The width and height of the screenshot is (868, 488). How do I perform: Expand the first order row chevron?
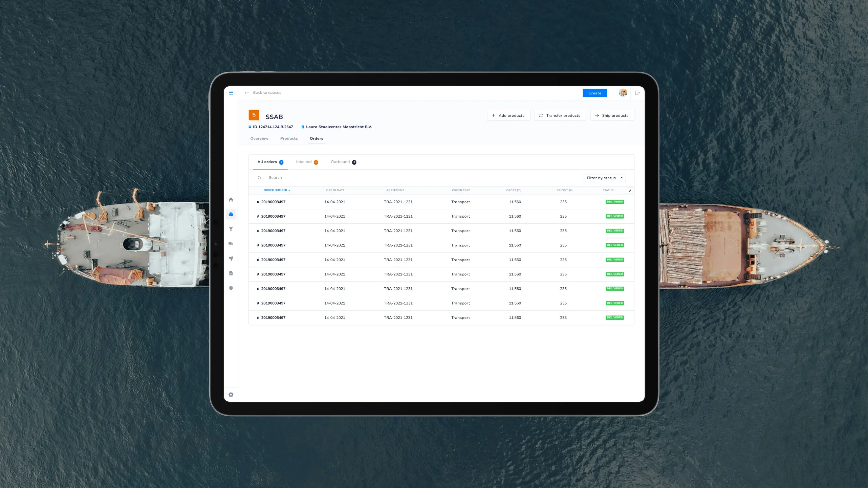[x=258, y=202]
